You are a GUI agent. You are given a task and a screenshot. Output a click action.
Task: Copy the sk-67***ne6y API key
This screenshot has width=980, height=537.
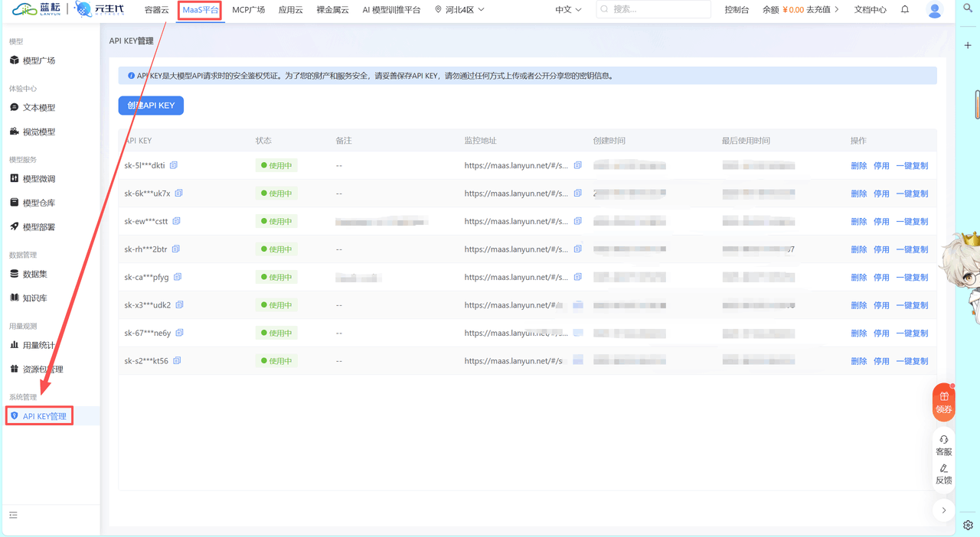(180, 333)
